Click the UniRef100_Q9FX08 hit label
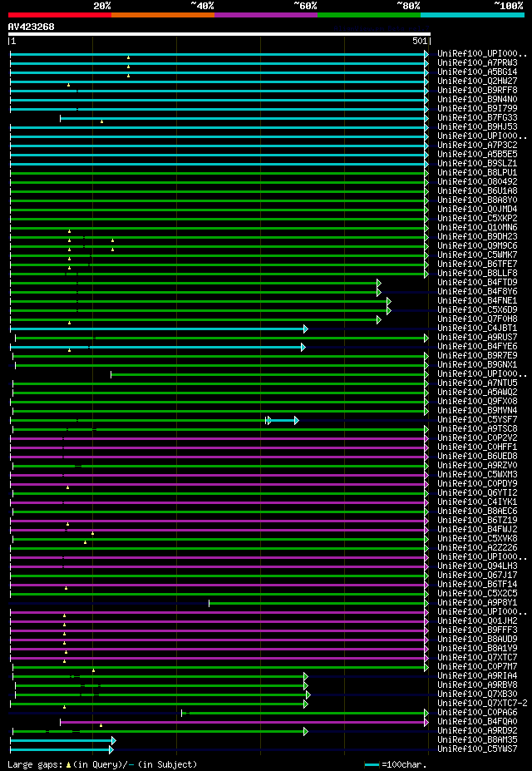Screen dimensions: 532x771 coord(477,402)
